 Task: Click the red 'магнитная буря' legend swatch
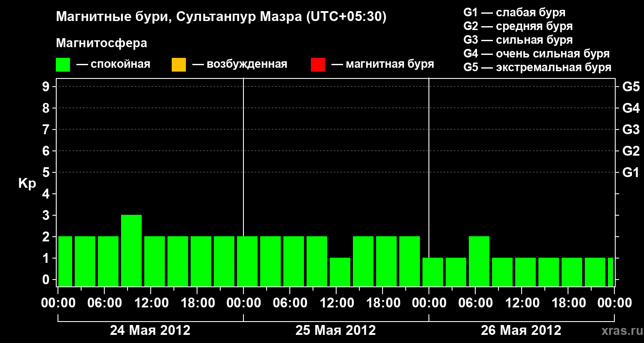[318, 65]
